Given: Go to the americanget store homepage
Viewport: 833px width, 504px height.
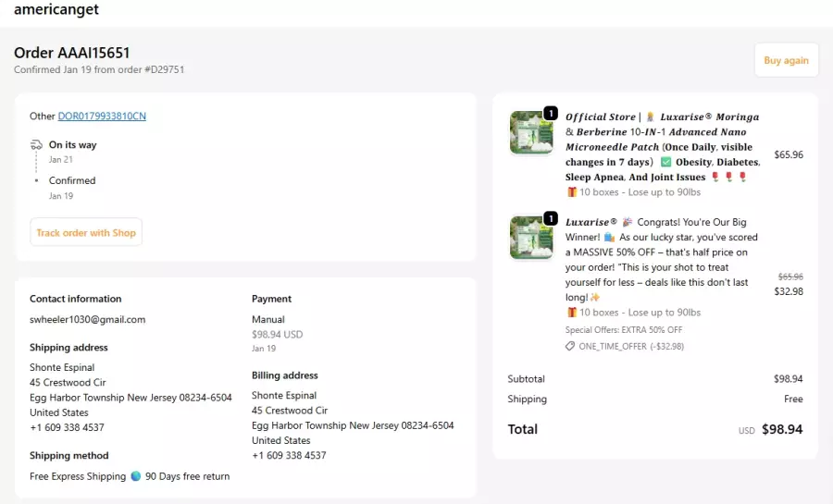Looking at the screenshot, I should 56,10.
